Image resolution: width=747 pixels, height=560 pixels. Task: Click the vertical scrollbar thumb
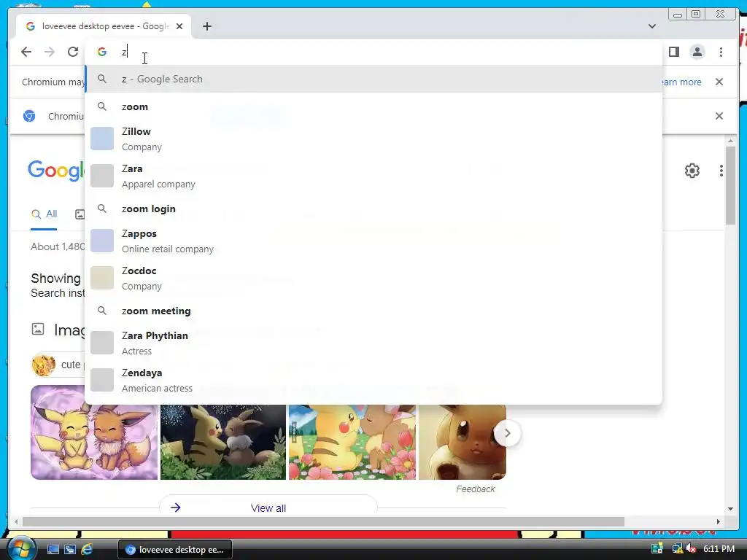pos(730,184)
